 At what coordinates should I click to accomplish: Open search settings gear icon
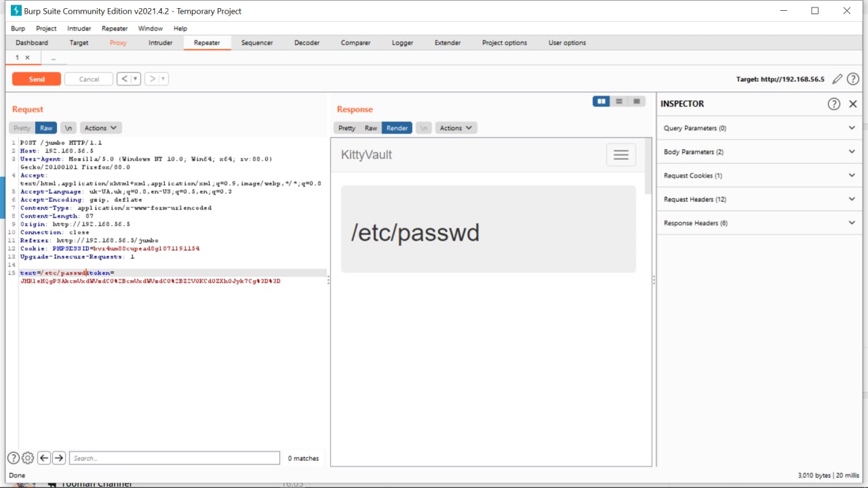(x=28, y=458)
